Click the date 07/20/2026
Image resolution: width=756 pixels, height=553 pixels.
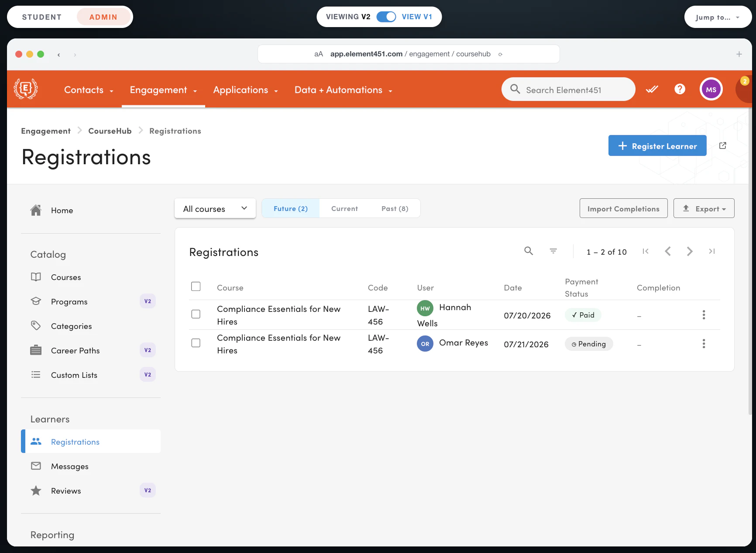[527, 315]
